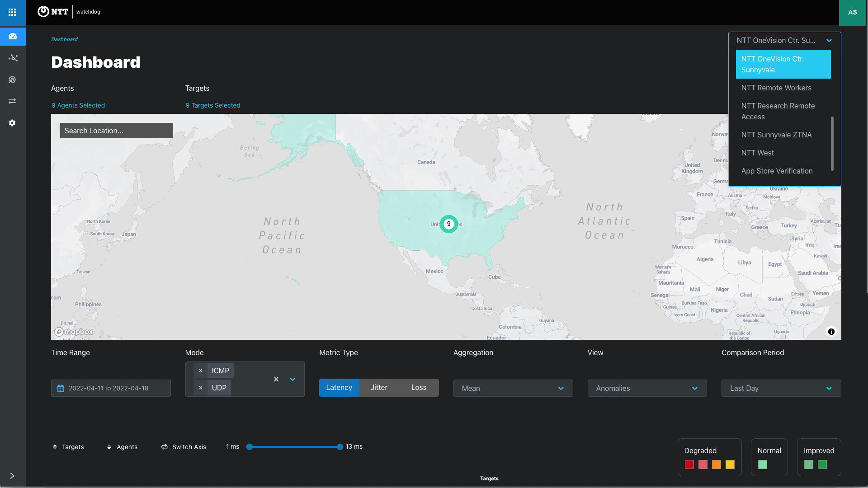Open the network topology sidebar icon
868x488 pixels.
pos(13,58)
